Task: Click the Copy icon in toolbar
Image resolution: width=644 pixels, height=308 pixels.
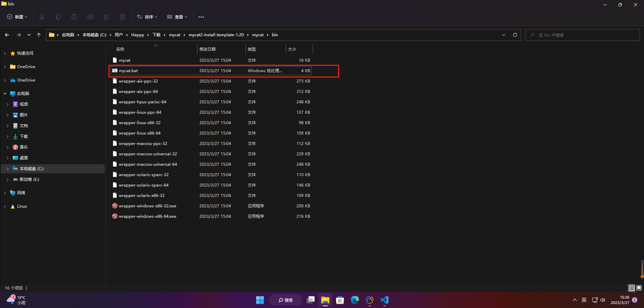Action: [x=58, y=17]
